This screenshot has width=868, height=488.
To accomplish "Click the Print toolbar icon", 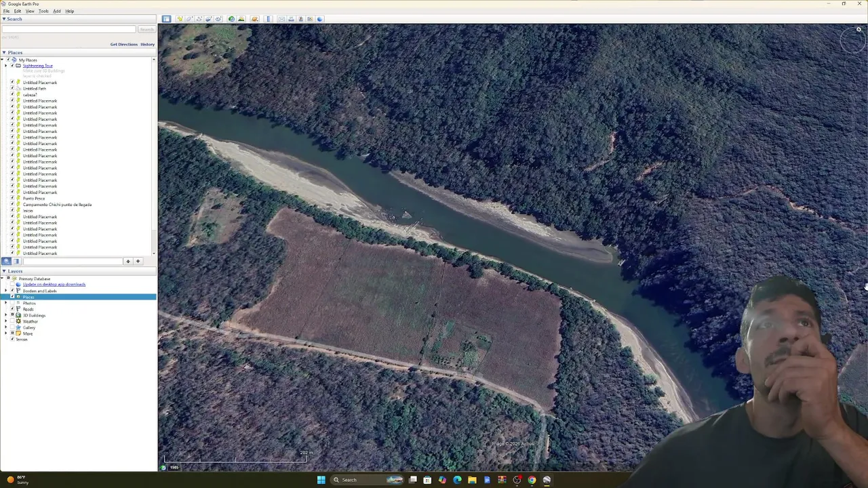I will pos(291,19).
